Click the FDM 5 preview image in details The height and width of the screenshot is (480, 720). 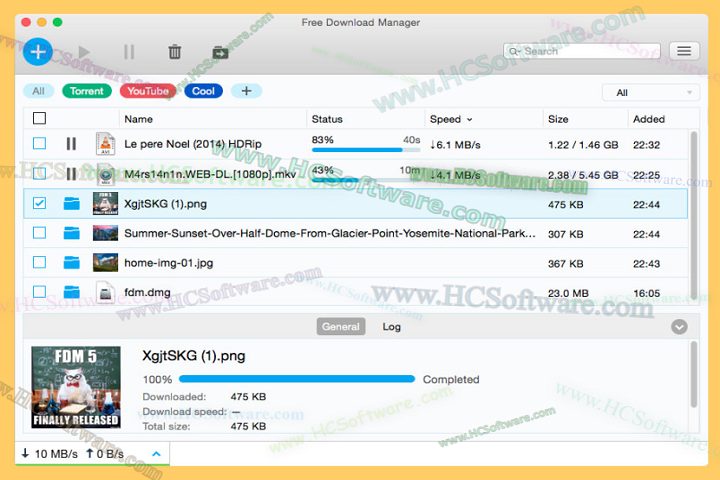[76, 387]
